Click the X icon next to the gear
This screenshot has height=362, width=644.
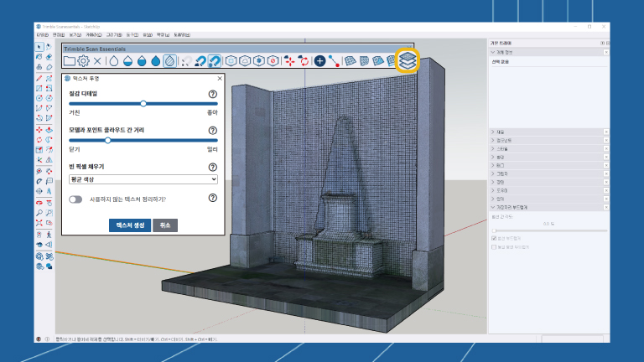click(97, 61)
